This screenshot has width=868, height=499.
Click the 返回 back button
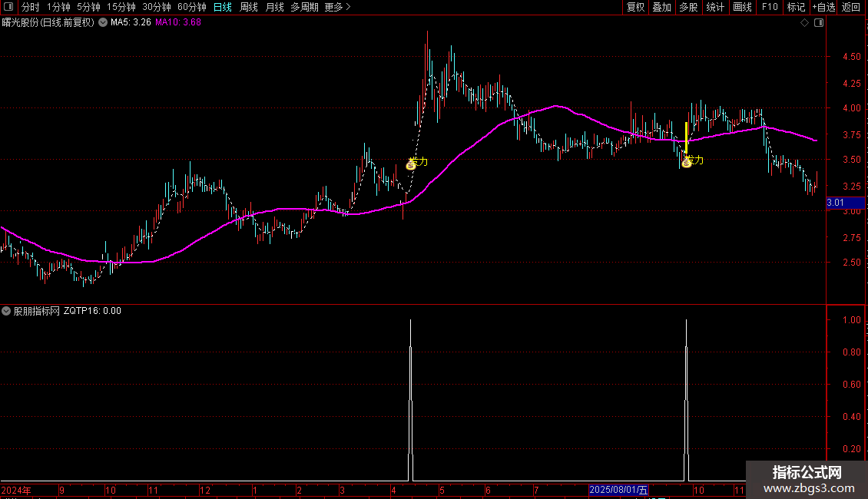(x=851, y=7)
